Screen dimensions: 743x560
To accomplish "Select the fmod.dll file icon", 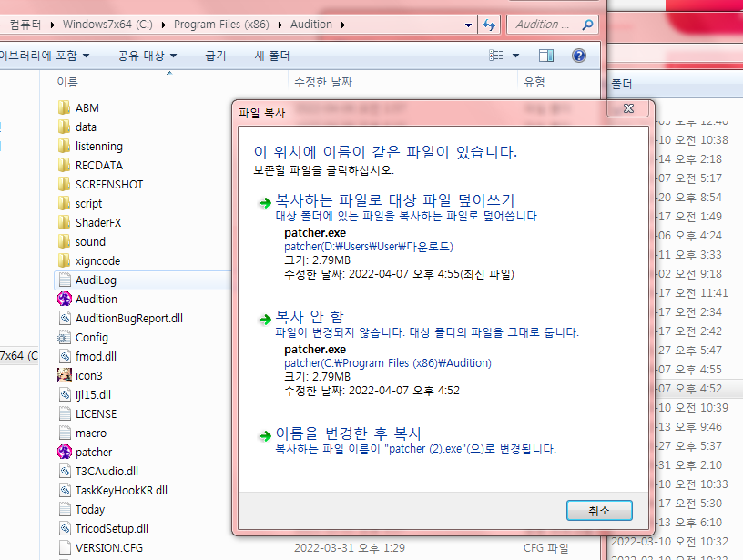I will coord(65,356).
